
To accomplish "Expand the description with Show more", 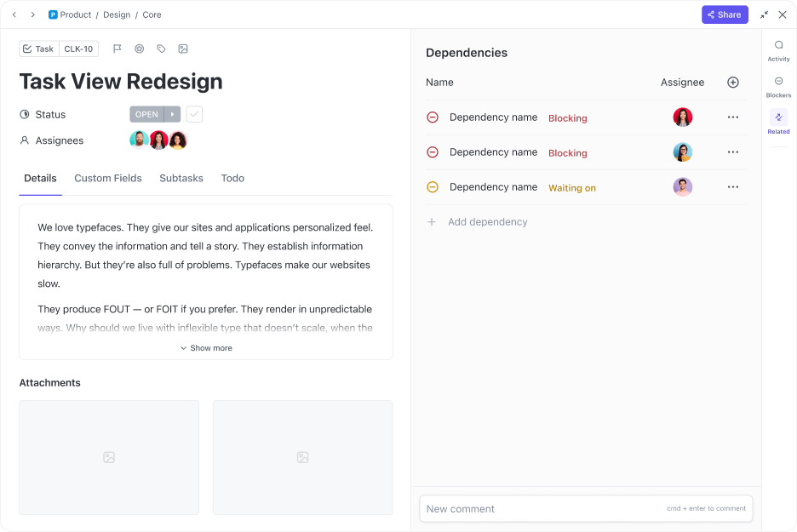I will (x=206, y=347).
